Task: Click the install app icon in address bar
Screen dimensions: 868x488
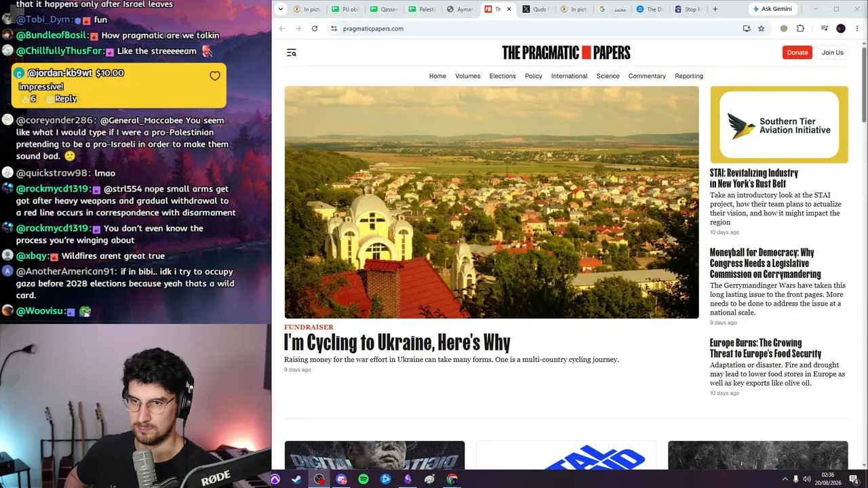Action: coord(747,28)
